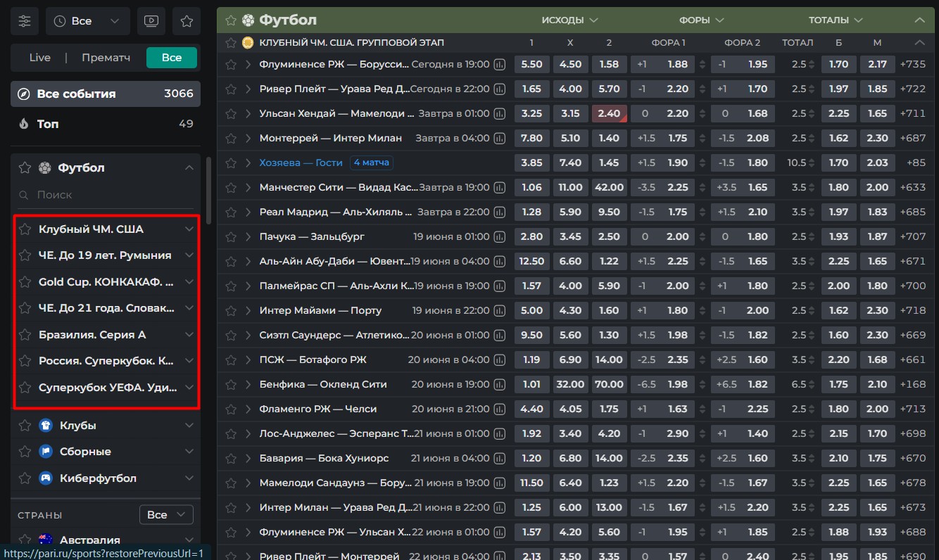Image resolution: width=939 pixels, height=560 pixels.
Task: Open the СТРАНЫ Все dropdown
Action: pos(166,515)
